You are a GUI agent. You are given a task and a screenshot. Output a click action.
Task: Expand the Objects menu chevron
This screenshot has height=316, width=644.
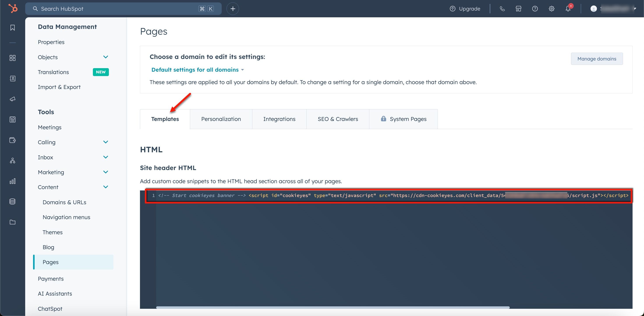tap(106, 57)
